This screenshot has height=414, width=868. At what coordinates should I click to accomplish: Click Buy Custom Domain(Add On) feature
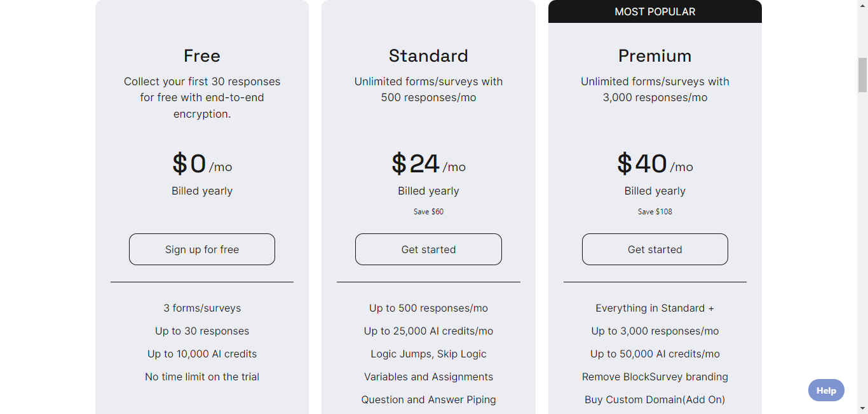[x=655, y=399]
